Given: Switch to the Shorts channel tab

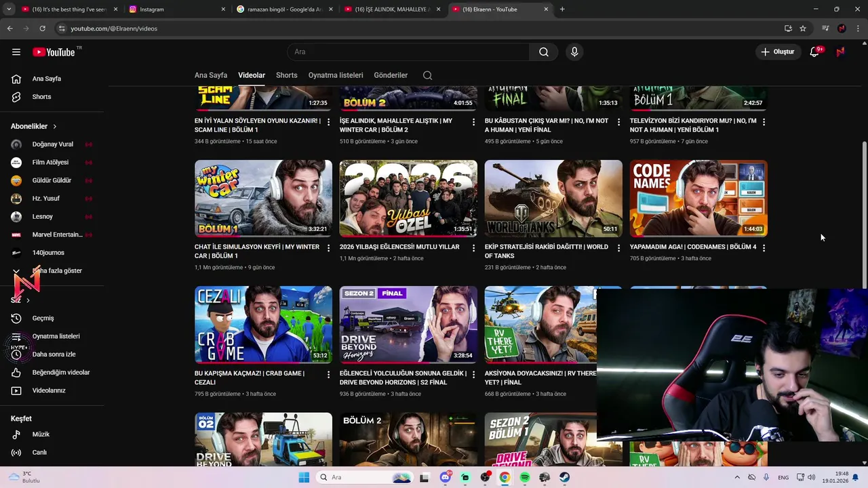Looking at the screenshot, I should pos(286,75).
